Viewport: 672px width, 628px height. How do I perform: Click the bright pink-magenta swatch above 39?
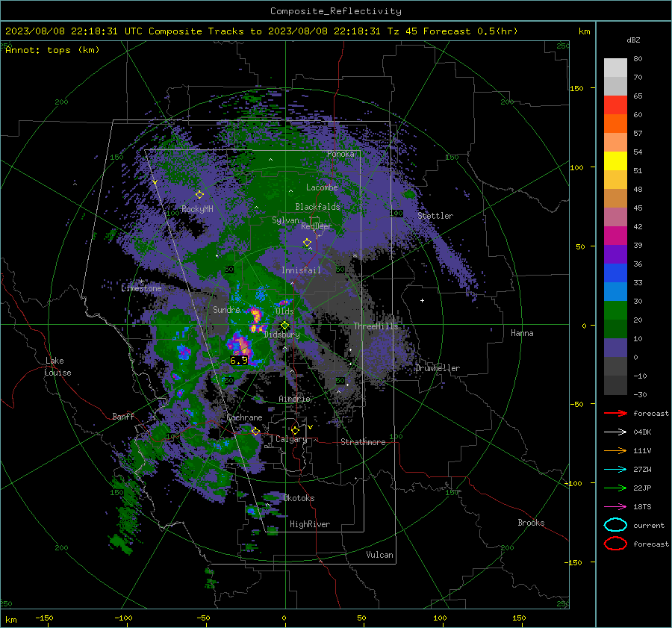click(615, 235)
